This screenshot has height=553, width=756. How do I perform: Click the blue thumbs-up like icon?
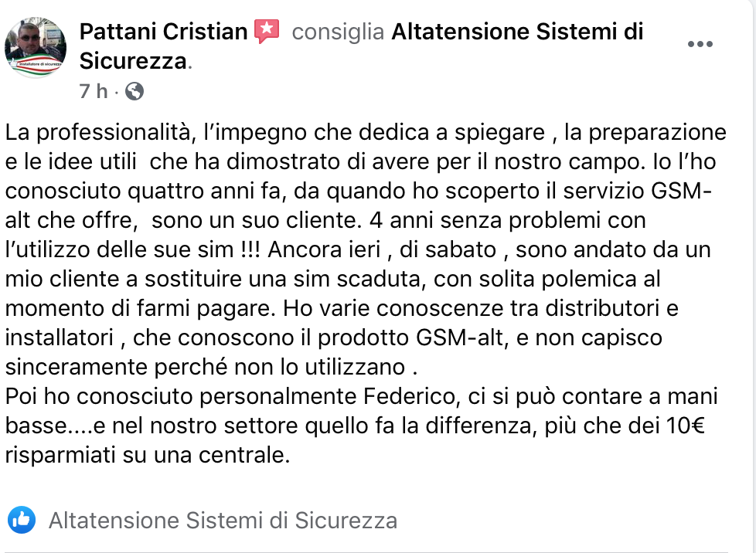coord(22,520)
